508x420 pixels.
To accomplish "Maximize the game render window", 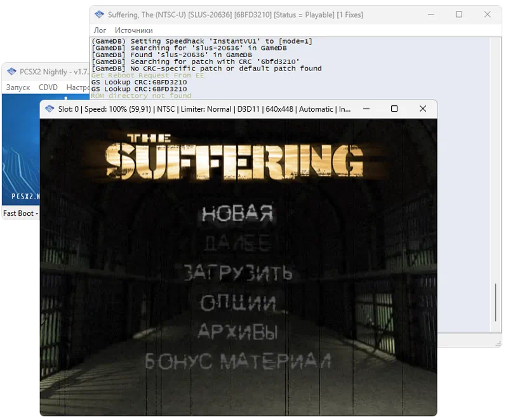I will [394, 109].
